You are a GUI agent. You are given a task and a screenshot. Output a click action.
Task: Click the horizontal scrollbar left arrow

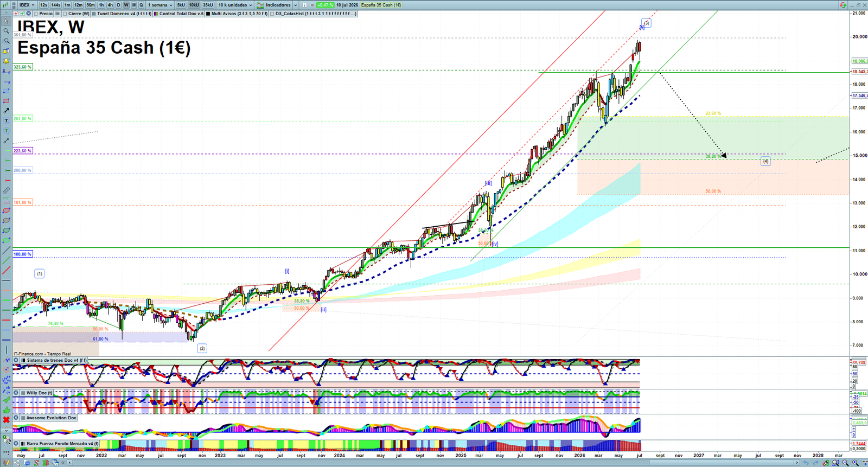click(69, 463)
